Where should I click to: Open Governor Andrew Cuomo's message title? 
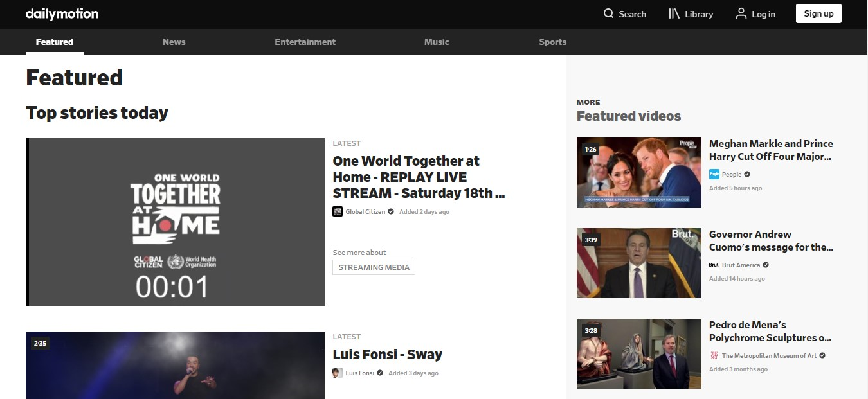coord(771,241)
